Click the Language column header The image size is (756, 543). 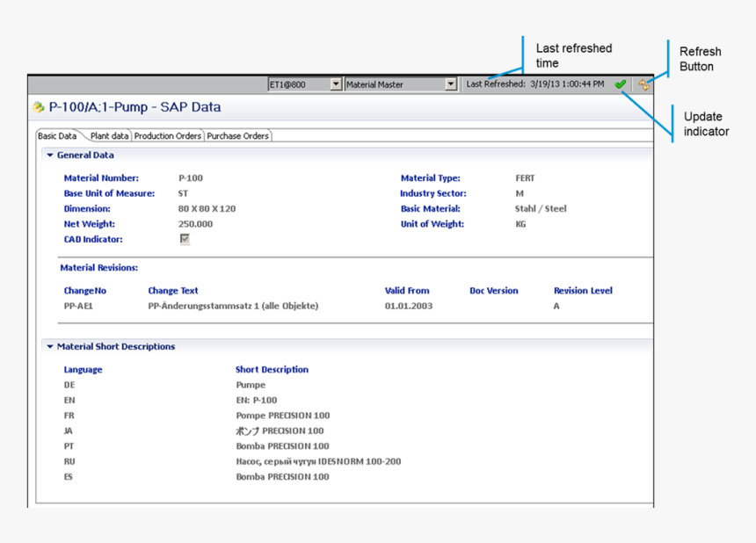(x=83, y=370)
